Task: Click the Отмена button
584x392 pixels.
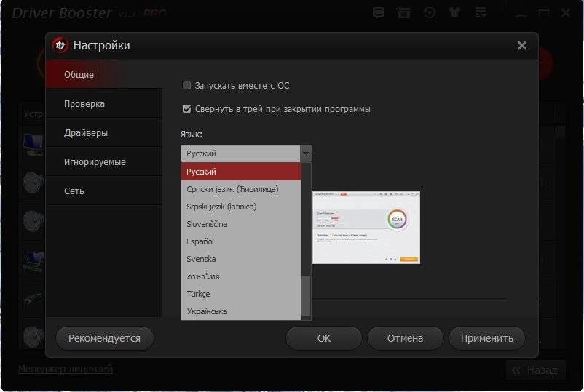Action: pos(405,338)
